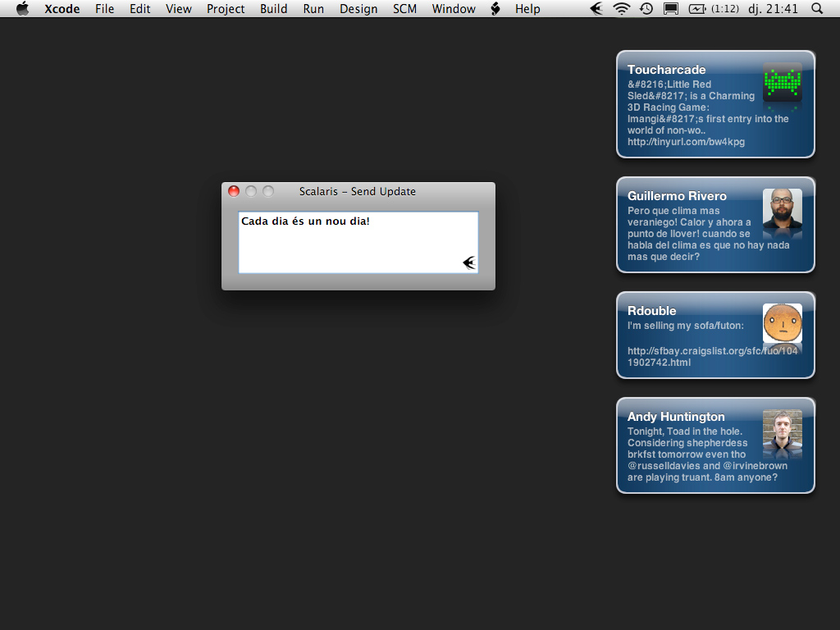This screenshot has width=840, height=630.
Task: Open the Design menu
Action: [x=358, y=9]
